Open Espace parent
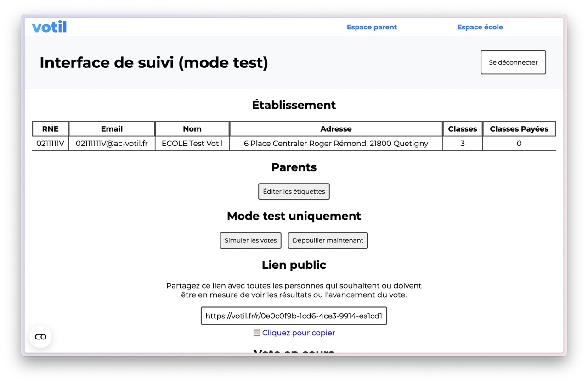This screenshot has width=588, height=384. coord(372,27)
